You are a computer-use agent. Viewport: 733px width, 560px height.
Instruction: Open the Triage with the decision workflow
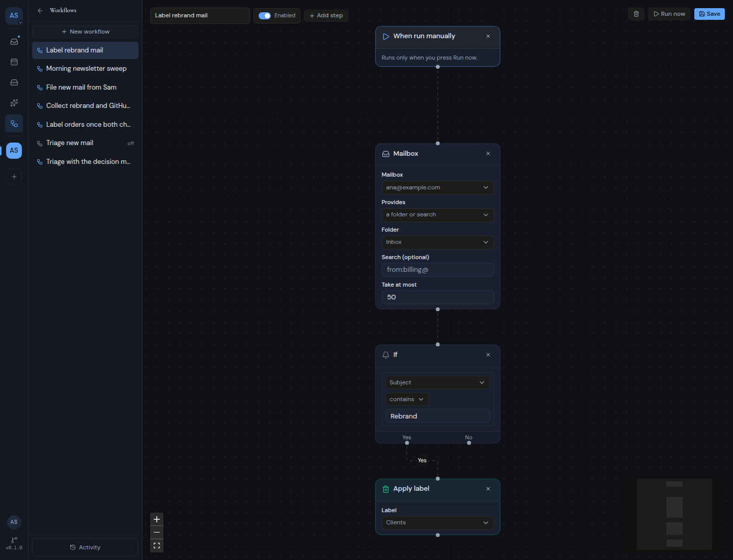[x=85, y=162]
